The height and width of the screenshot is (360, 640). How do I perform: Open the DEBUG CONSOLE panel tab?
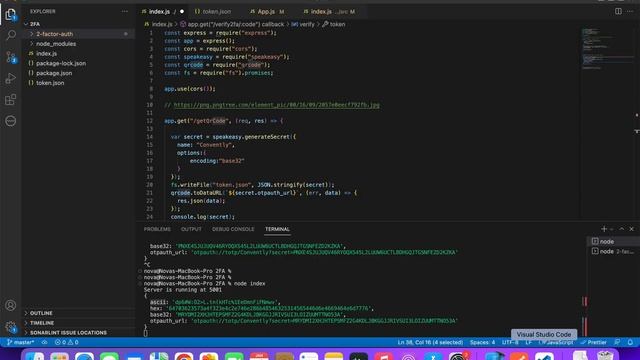coord(233,229)
